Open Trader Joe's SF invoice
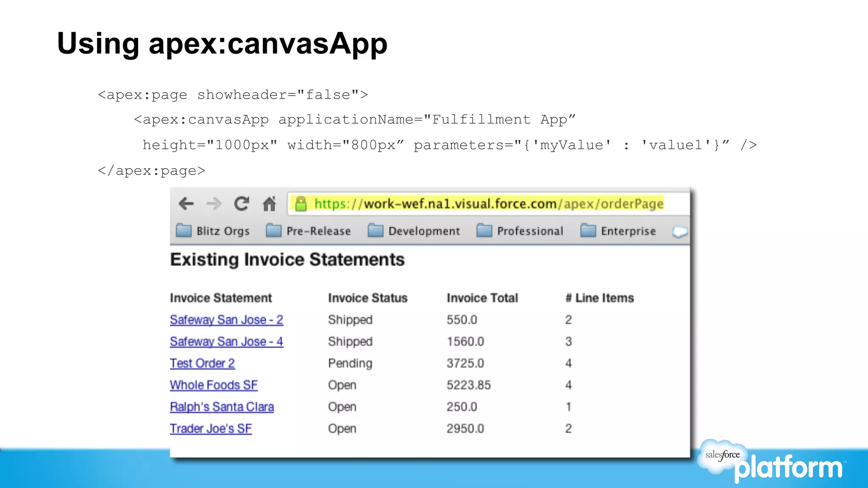Viewport: 868px width, 488px height. [x=211, y=429]
